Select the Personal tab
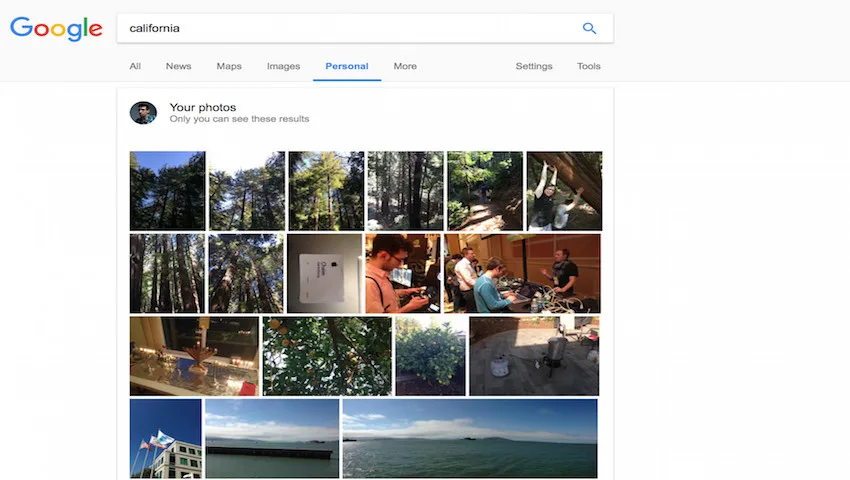Screen dimensions: 850x480 click(x=347, y=66)
